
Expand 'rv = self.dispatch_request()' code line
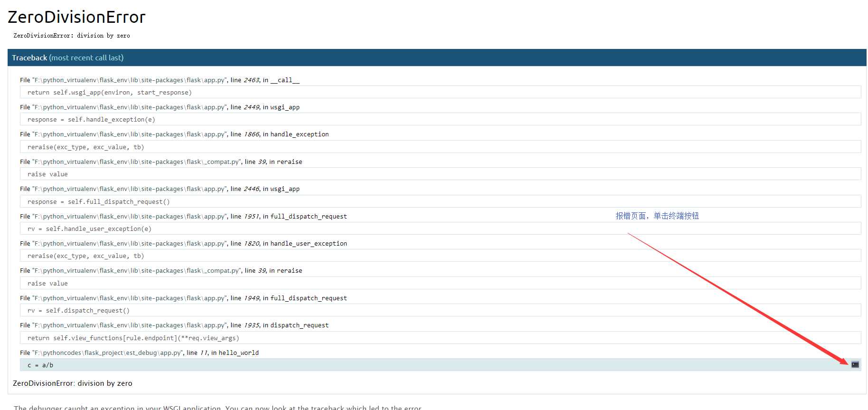[x=440, y=310]
